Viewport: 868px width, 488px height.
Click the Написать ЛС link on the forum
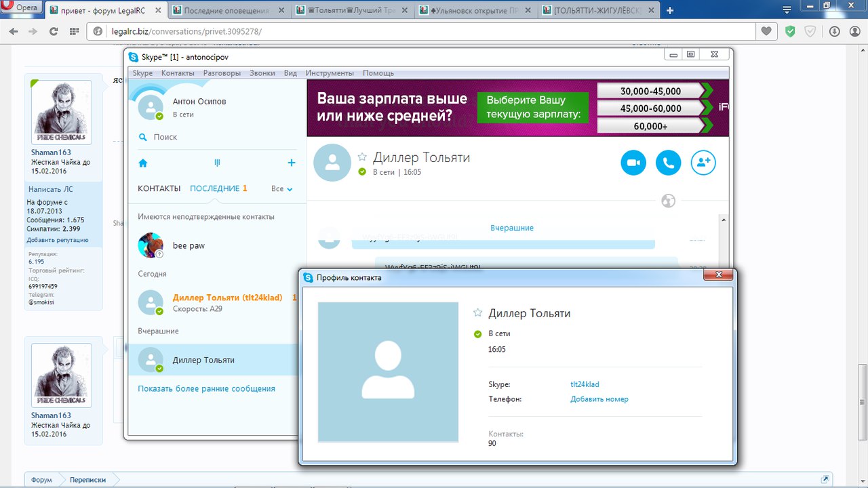[50, 190]
